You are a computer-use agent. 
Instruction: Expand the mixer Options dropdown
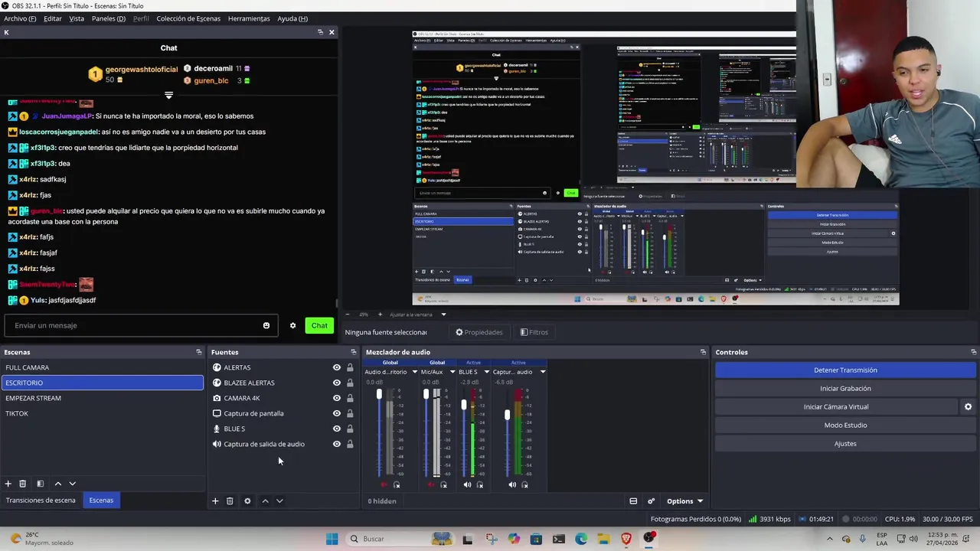pos(684,501)
